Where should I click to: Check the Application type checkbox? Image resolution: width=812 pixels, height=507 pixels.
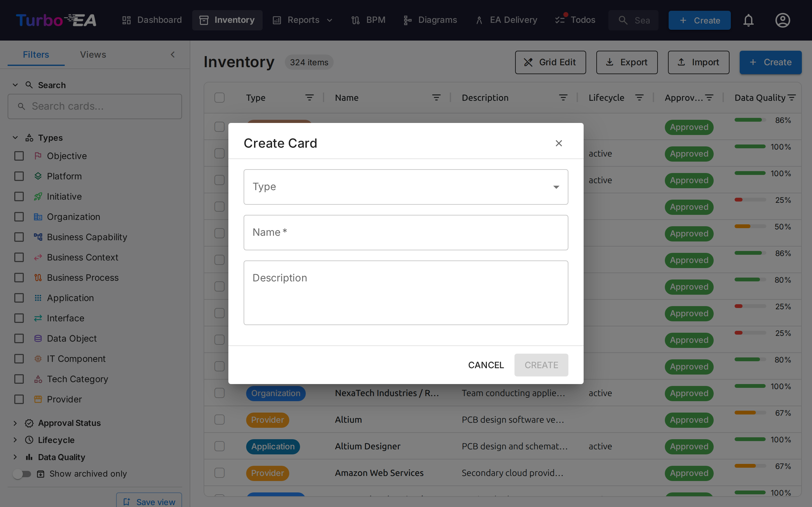coord(19,298)
